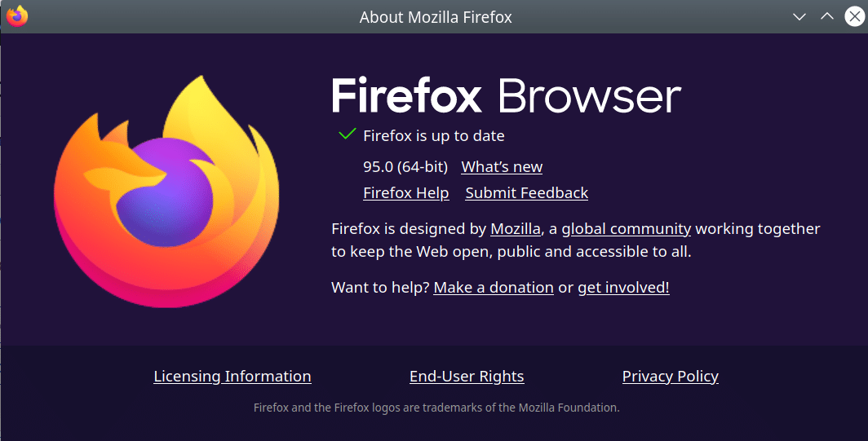Close the About Mozilla Firefox dialog
This screenshot has width=868, height=441.
[853, 16]
